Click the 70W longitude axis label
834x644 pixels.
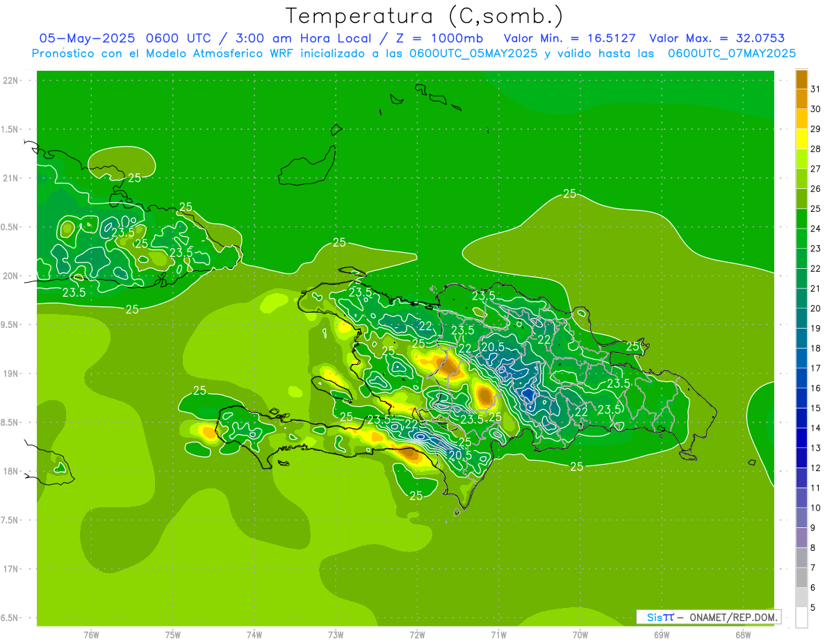(580, 634)
